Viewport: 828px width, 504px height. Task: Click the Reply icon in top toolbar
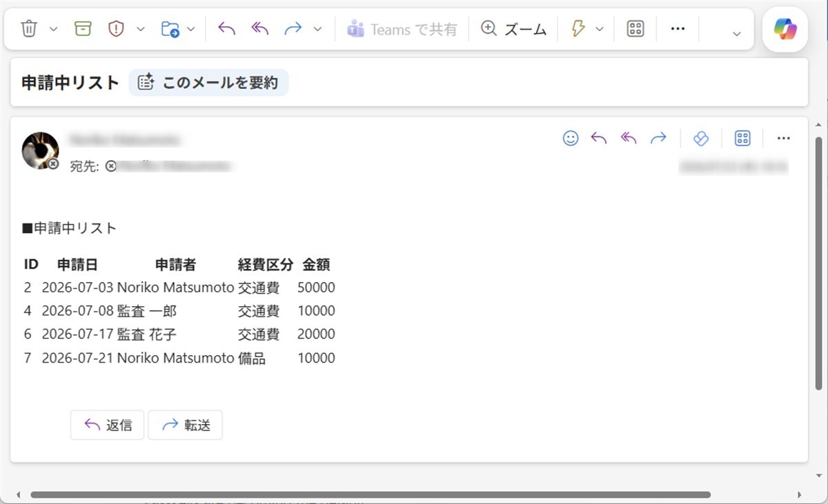click(226, 29)
